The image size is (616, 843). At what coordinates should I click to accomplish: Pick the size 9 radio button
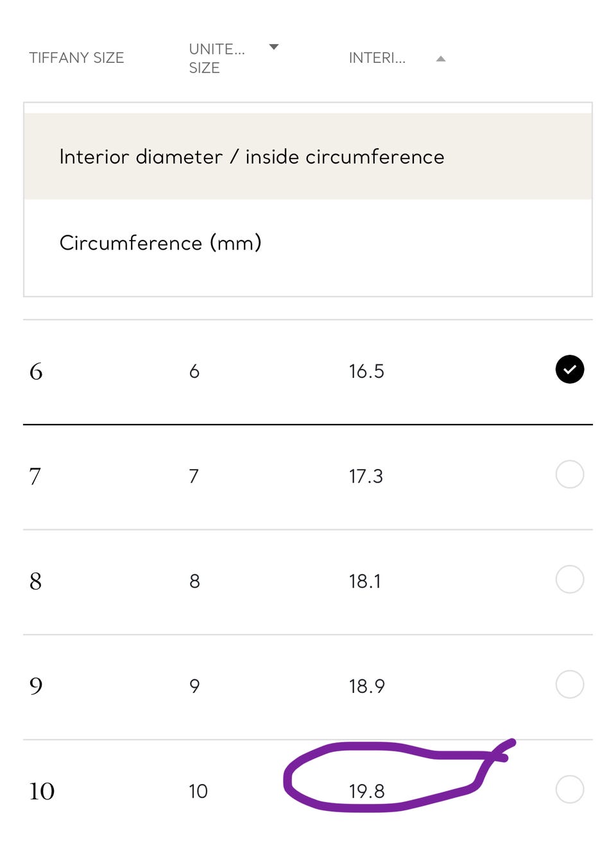pyautogui.click(x=569, y=685)
